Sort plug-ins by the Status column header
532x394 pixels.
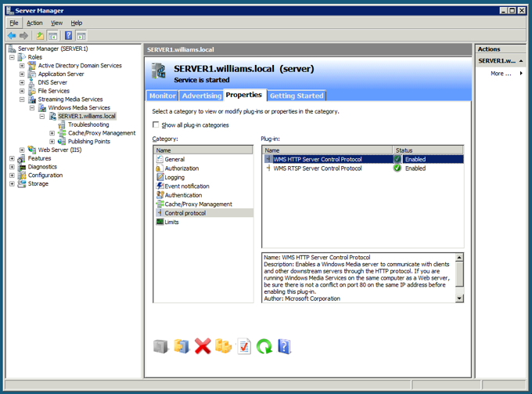[x=428, y=150]
